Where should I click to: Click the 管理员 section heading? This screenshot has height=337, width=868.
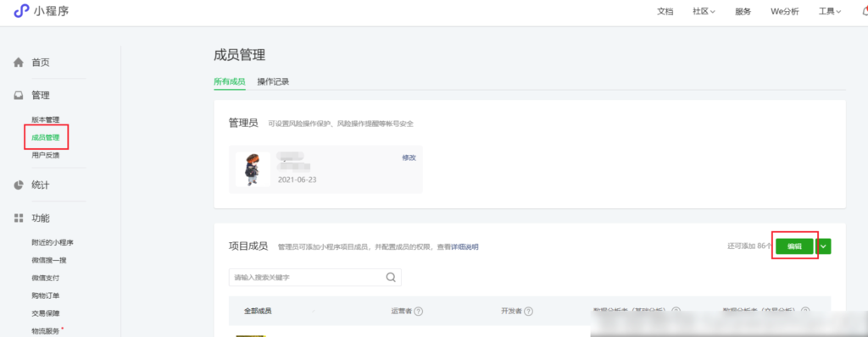243,123
